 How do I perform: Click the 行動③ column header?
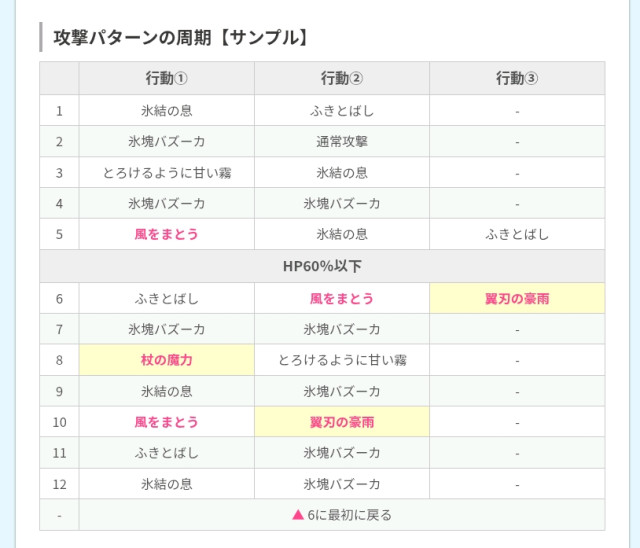pos(517,78)
